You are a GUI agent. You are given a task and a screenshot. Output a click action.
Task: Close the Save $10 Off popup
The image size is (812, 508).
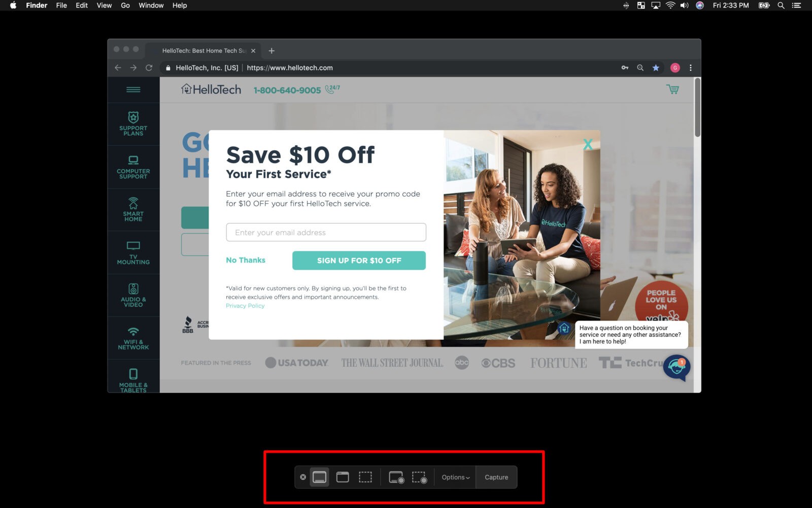click(588, 144)
